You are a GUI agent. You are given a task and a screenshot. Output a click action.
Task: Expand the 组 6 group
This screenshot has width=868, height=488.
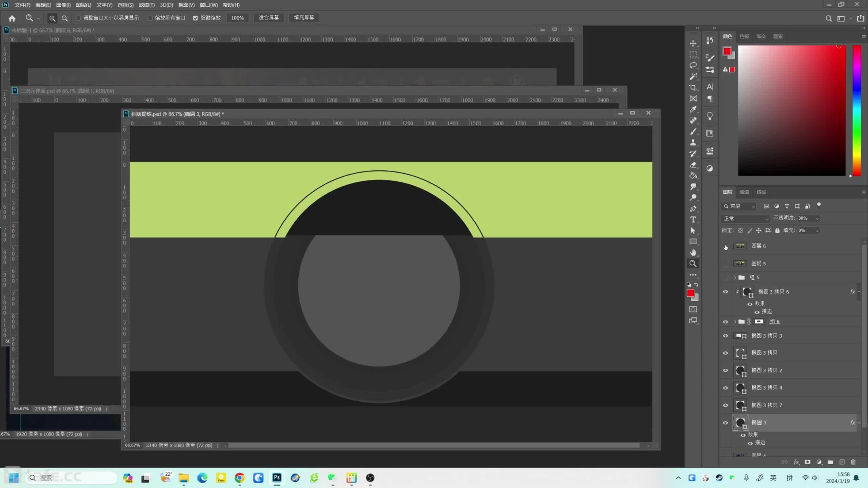point(735,322)
